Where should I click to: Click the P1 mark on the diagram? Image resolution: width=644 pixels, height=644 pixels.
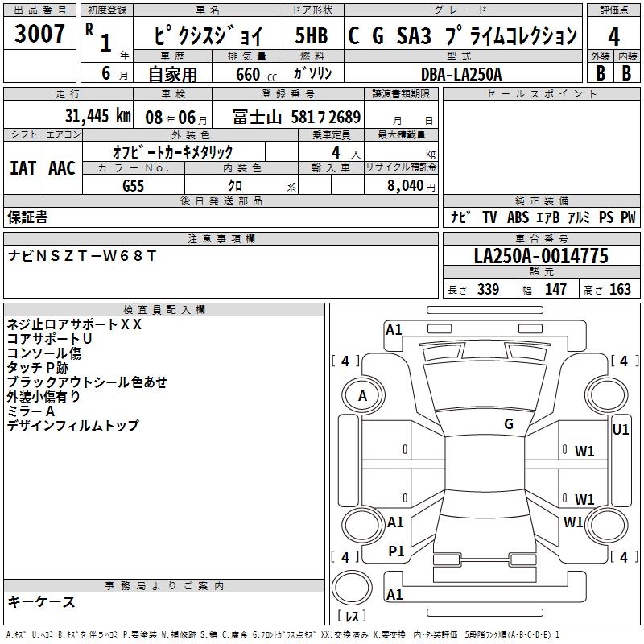(396, 551)
